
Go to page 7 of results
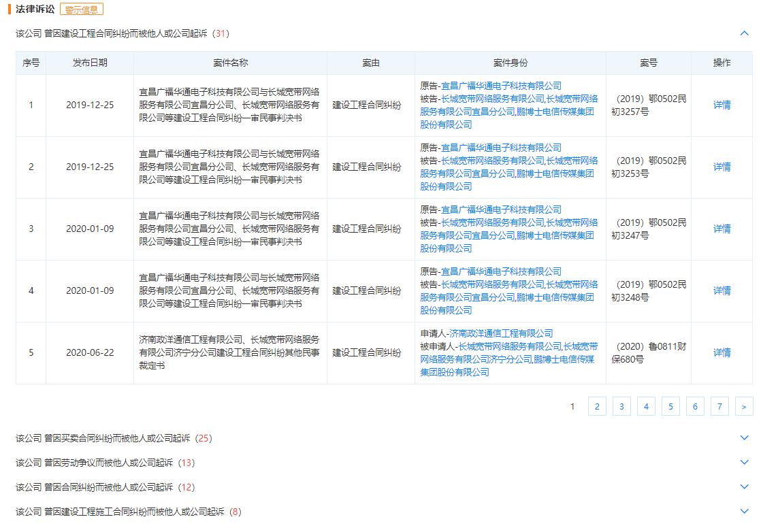point(719,406)
